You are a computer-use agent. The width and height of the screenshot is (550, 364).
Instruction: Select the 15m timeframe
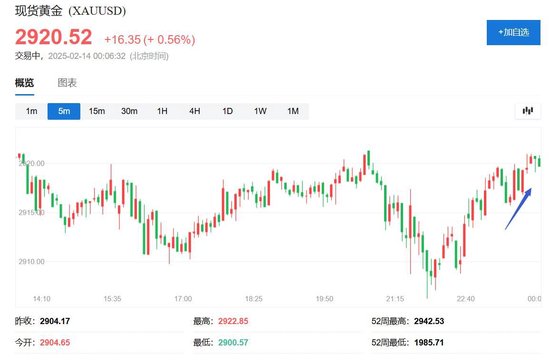tap(96, 111)
